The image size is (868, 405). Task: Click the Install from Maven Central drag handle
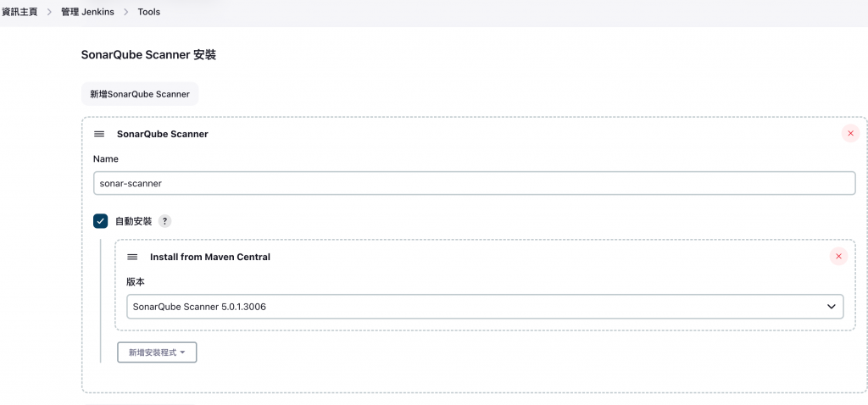[x=132, y=257]
